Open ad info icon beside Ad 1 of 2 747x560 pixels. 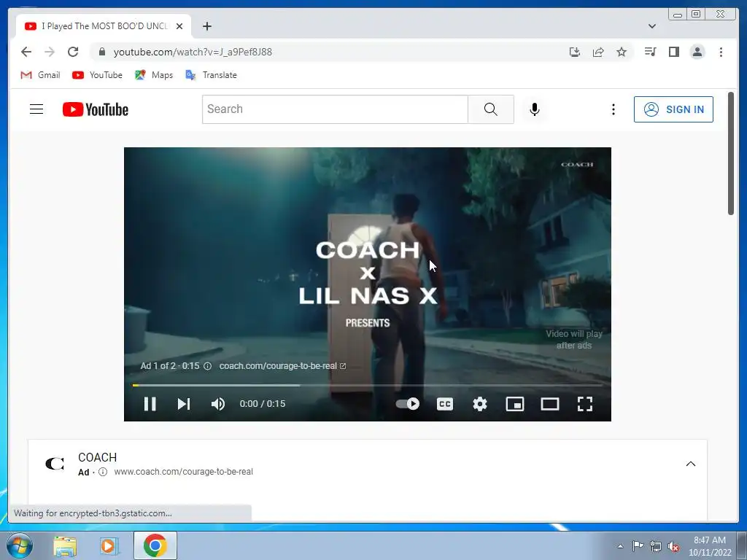pyautogui.click(x=208, y=366)
